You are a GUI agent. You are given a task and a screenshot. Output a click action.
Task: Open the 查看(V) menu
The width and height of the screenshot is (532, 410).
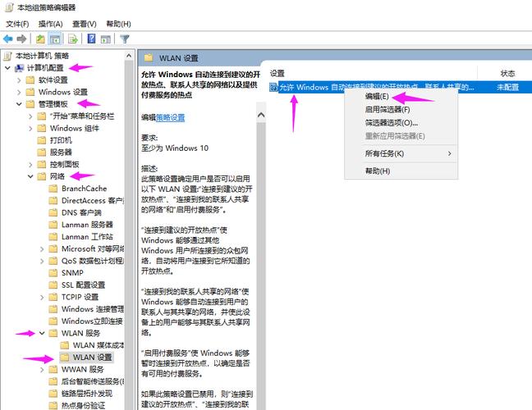85,24
